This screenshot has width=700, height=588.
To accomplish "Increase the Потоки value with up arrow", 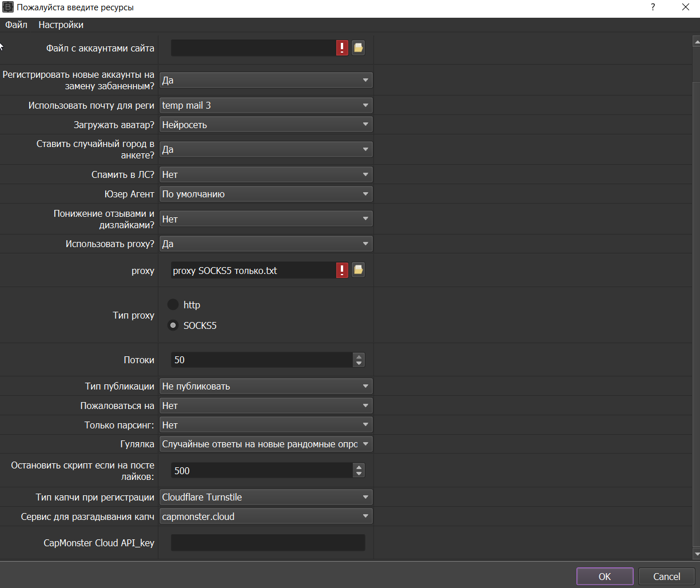I will click(359, 356).
